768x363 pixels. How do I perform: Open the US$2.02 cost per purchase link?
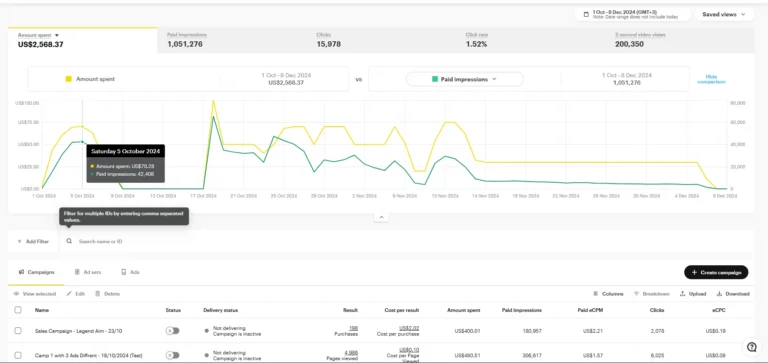(409, 328)
